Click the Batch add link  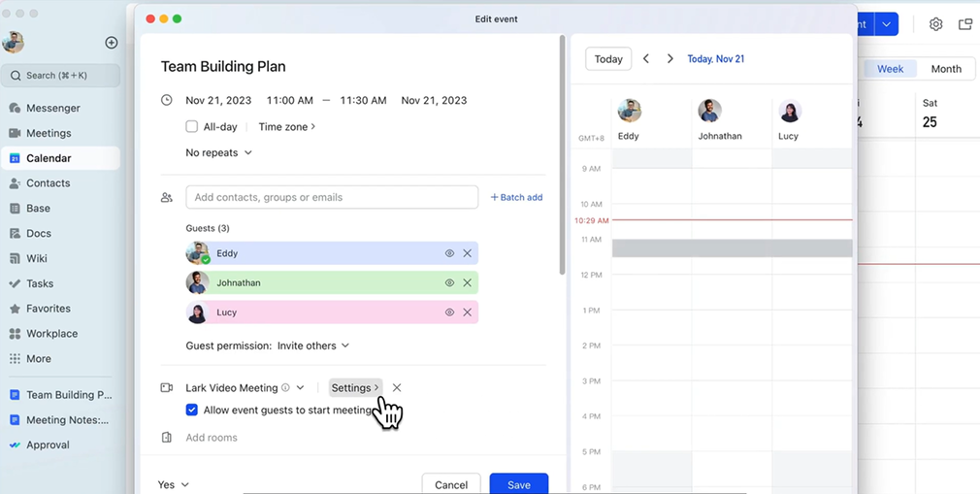[516, 197]
